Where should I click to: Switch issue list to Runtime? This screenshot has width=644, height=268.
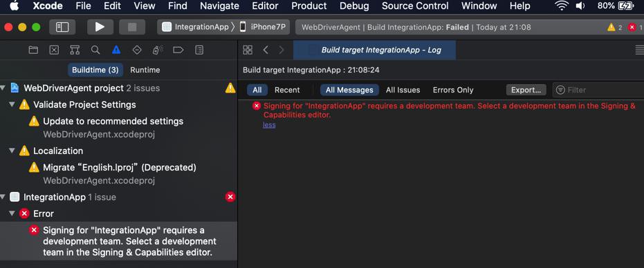145,70
